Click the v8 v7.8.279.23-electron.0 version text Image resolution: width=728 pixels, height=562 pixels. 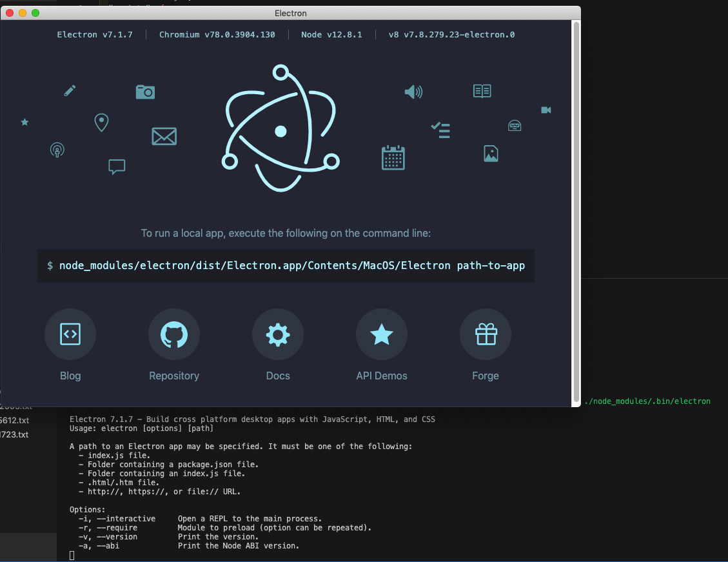(x=451, y=34)
